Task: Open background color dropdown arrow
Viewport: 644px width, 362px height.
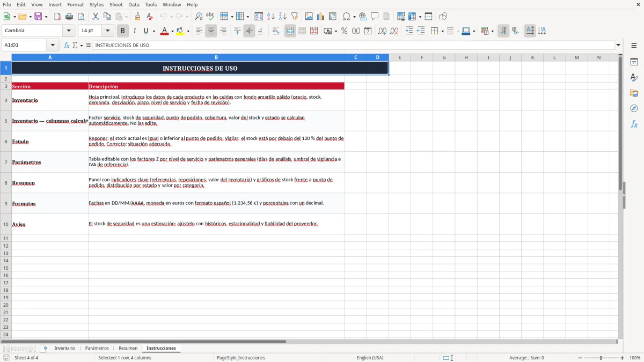Action: (x=188, y=31)
